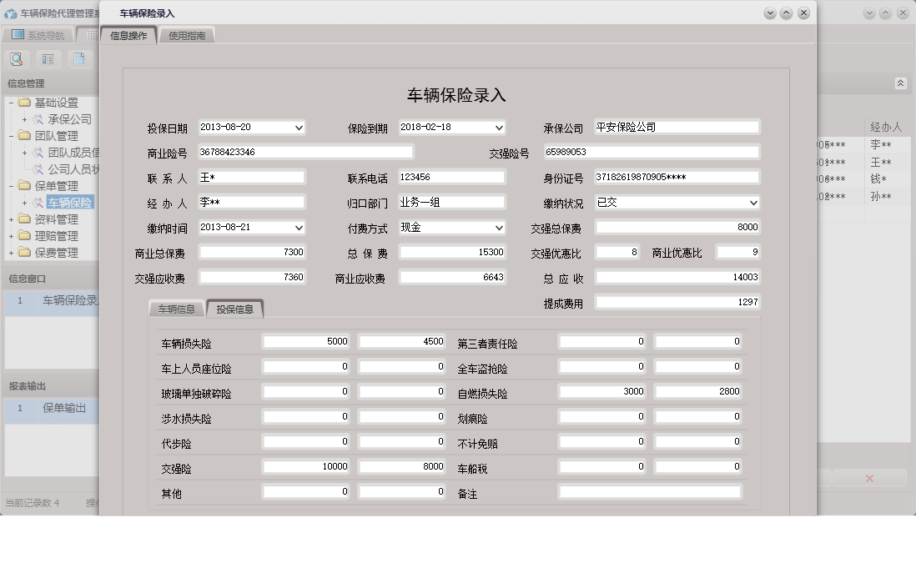Click the blue document toolbar icon

point(79,58)
